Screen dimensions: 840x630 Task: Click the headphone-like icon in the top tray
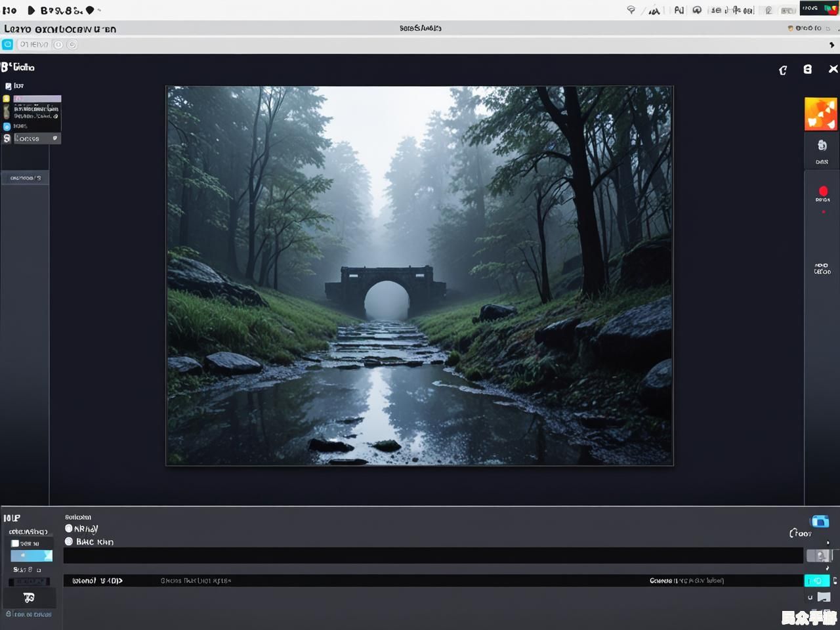click(697, 10)
